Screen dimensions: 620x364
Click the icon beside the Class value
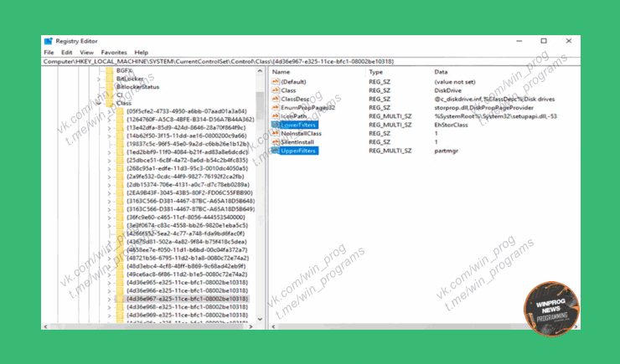[276, 90]
